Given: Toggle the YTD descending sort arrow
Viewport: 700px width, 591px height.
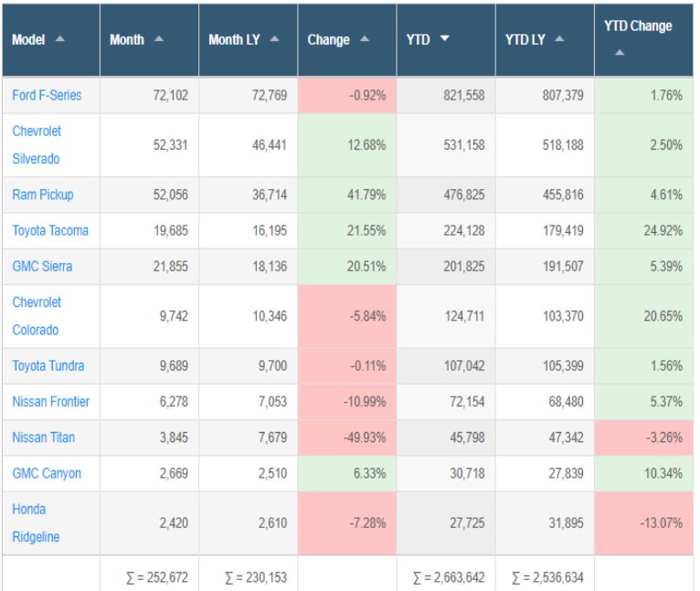Looking at the screenshot, I should point(444,39).
